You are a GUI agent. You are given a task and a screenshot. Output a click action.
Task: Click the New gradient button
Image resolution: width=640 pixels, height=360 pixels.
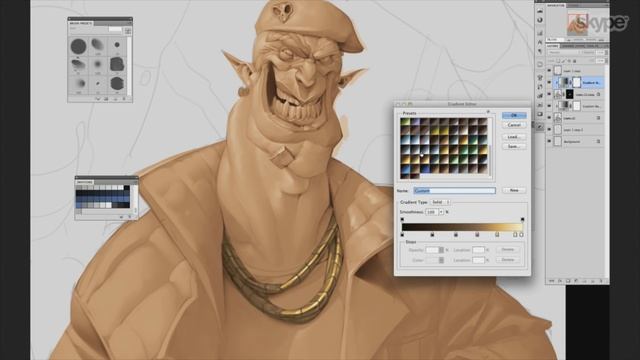coord(514,190)
